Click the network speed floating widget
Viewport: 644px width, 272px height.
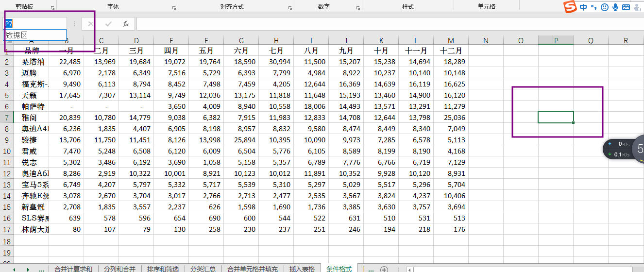623,149
